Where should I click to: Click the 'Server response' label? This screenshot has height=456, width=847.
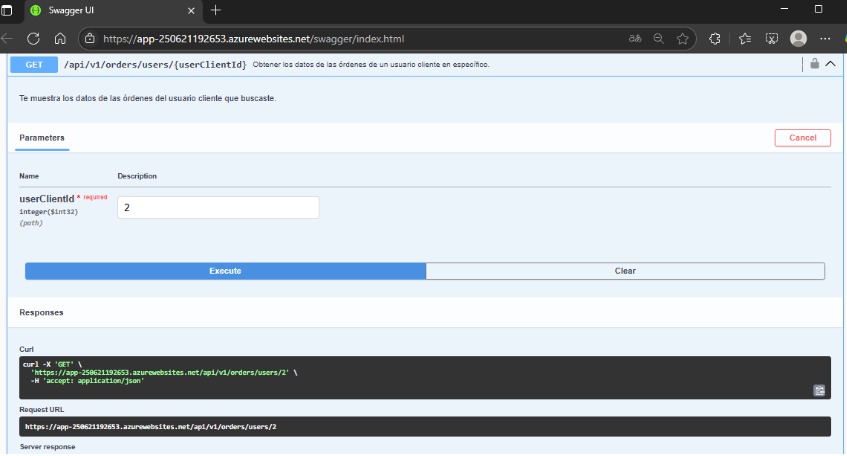(48, 447)
